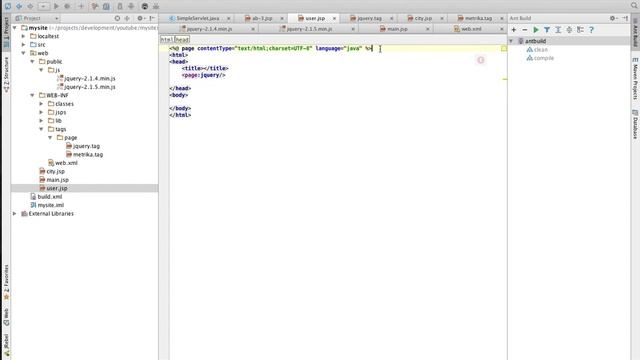Viewport: 640px width, 360px height.
Task: Click Expand All icon in Ant Build toolbar
Action: [558, 30]
